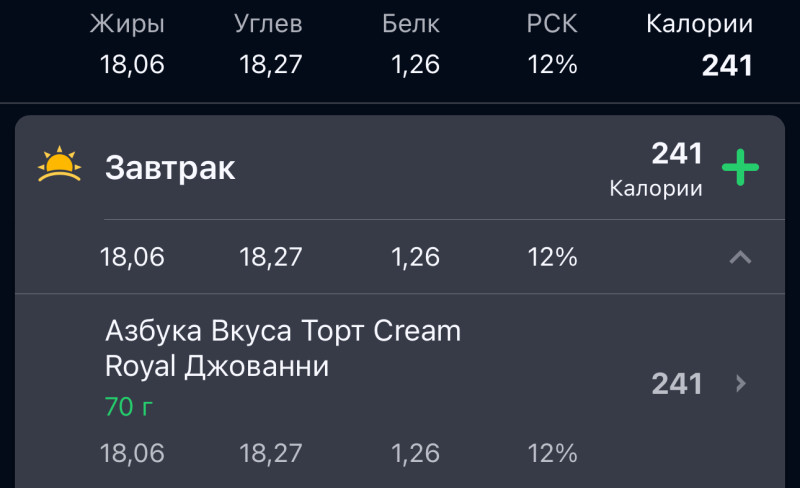Select the Завтрак meal title
Image resolution: width=800 pixels, height=488 pixels.
pyautogui.click(x=170, y=168)
